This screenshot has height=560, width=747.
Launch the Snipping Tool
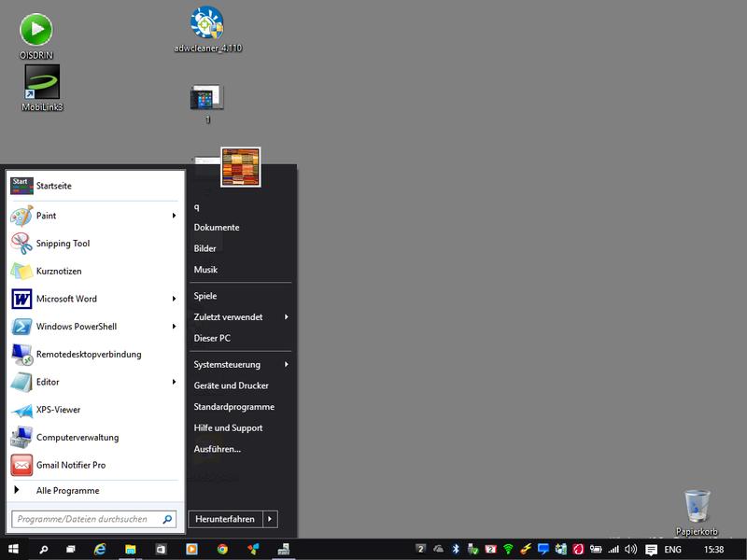pos(93,244)
